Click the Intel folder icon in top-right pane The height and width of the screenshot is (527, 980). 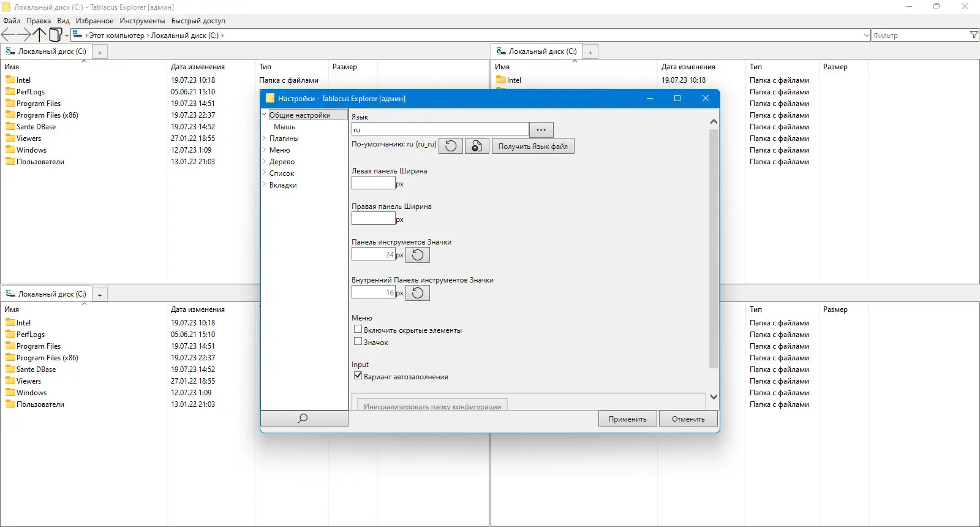501,80
